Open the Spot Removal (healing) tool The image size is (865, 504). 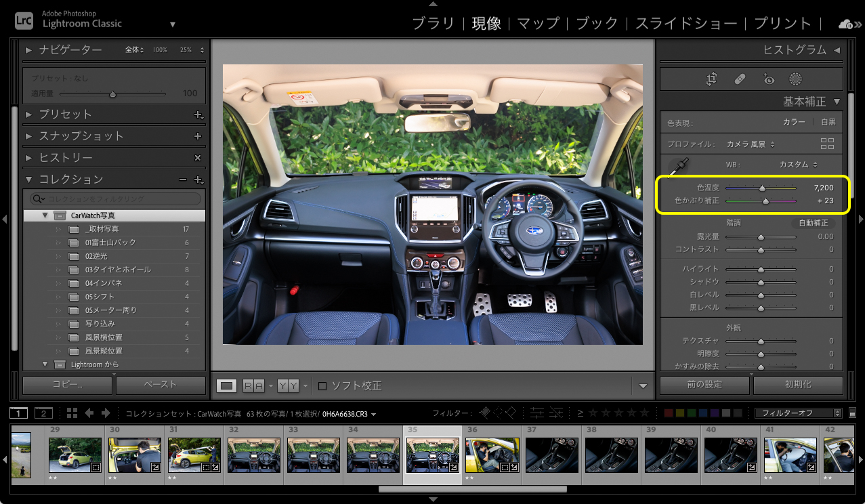click(740, 79)
